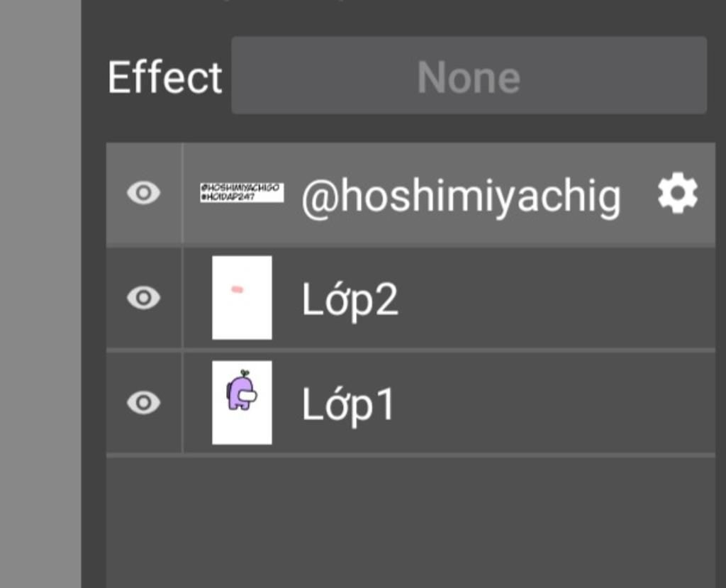The height and width of the screenshot is (588, 726).
Task: Click the Lớp2 thumbnail with pink mark
Action: point(242,297)
